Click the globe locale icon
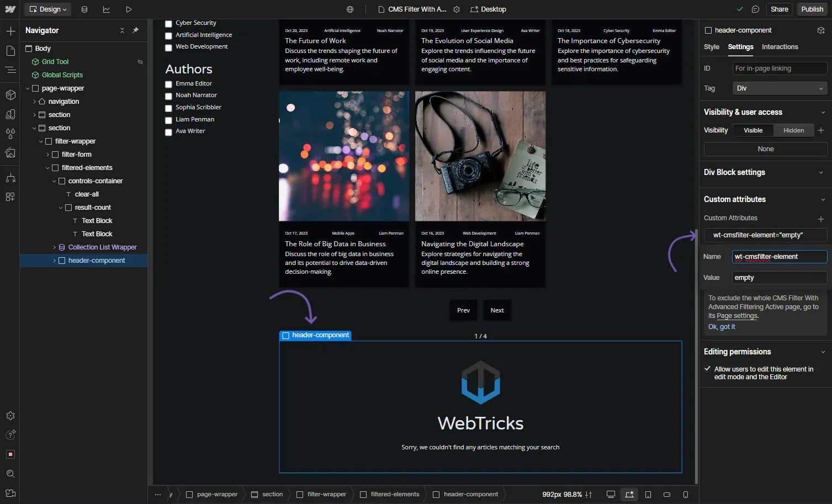 click(350, 9)
